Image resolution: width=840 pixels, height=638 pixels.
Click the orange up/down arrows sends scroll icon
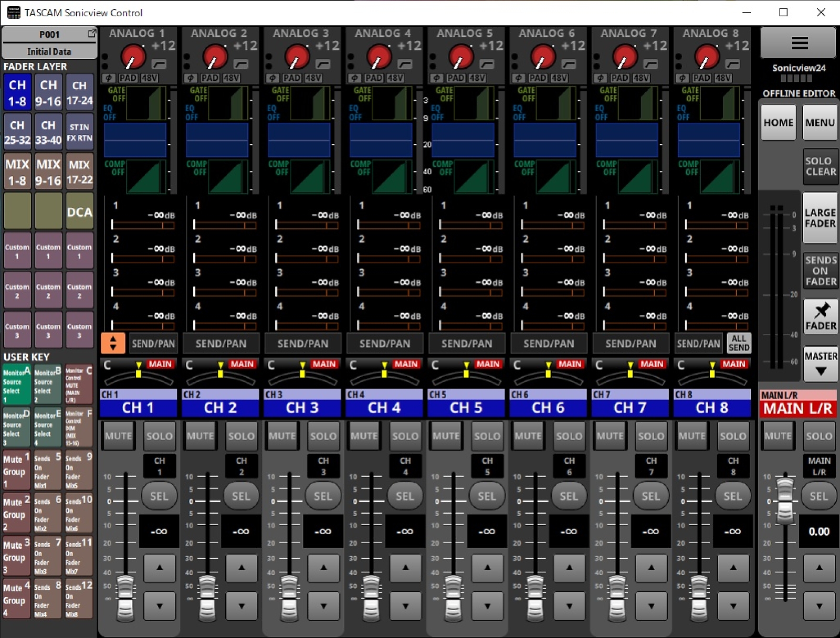point(113,343)
